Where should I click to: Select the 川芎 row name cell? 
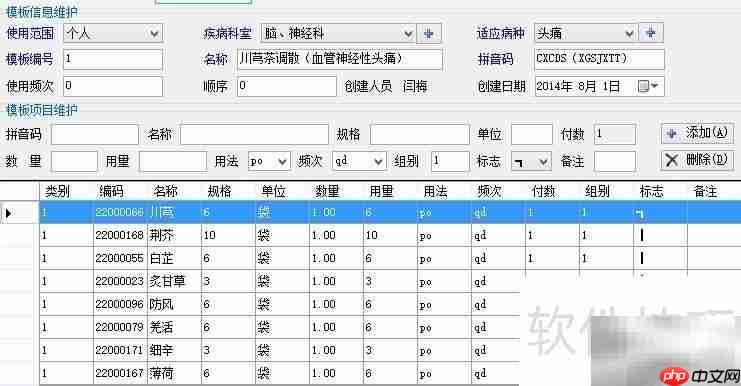pyautogui.click(x=174, y=212)
